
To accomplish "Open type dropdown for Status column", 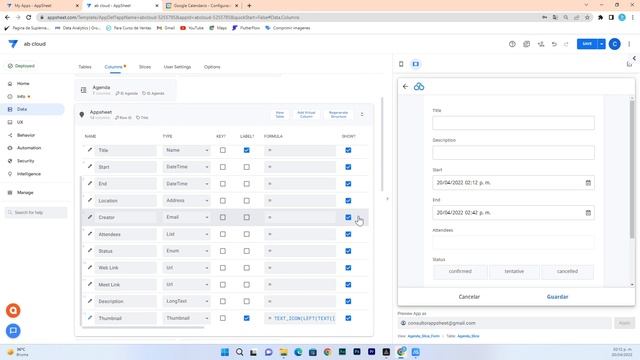I will click(187, 251).
